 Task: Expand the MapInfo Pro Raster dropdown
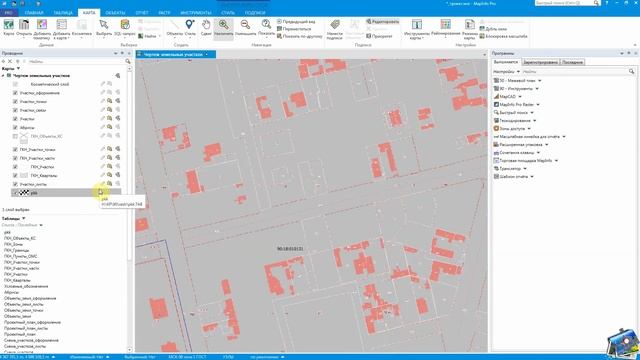pos(538,105)
